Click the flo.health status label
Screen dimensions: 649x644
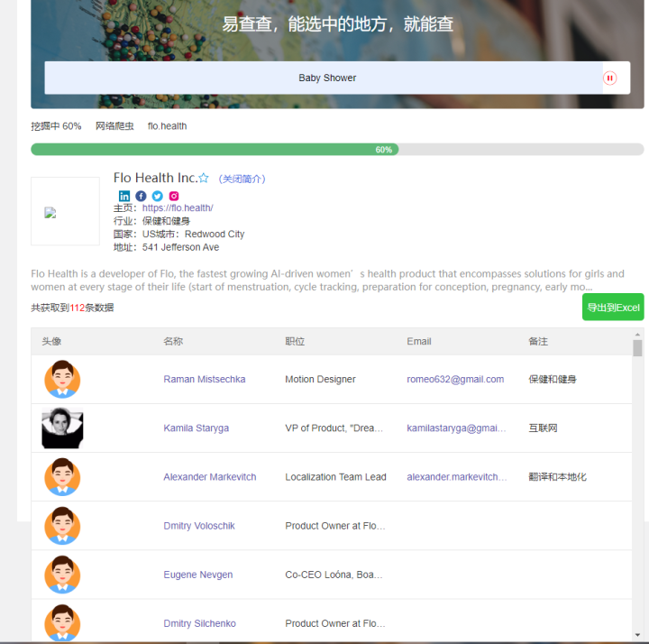point(168,126)
